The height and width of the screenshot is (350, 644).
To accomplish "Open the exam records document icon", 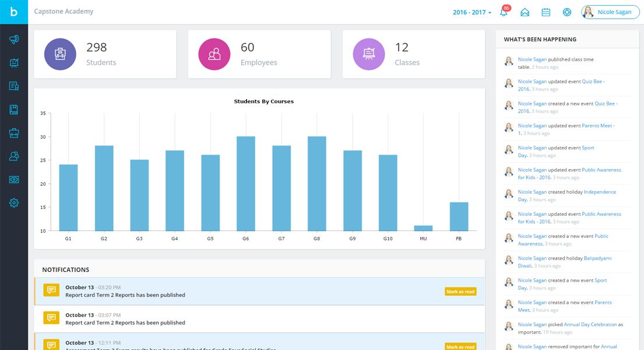I will pos(13,86).
